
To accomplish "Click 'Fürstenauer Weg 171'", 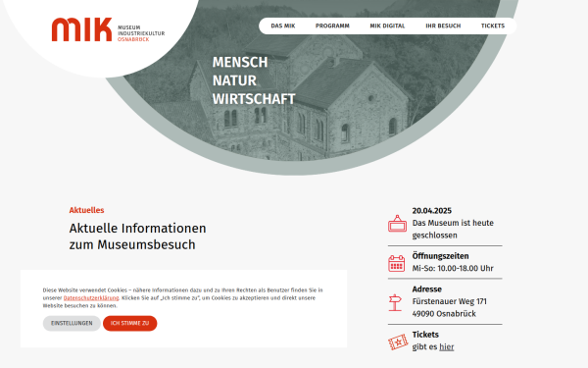I will [x=449, y=301].
